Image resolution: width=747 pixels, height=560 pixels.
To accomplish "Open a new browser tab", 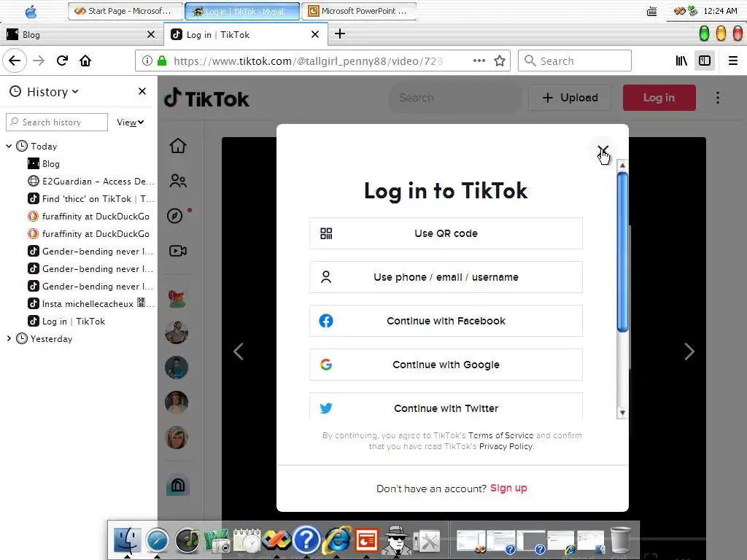I will [x=340, y=34].
